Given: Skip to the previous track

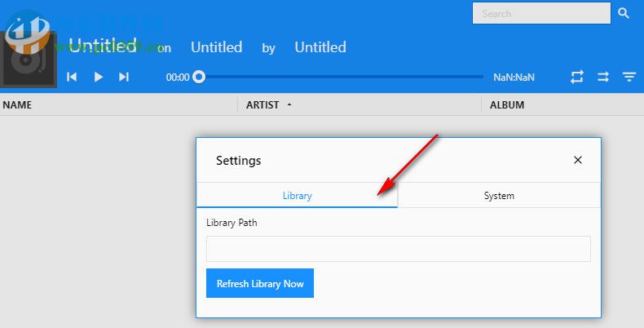Looking at the screenshot, I should pos(72,77).
